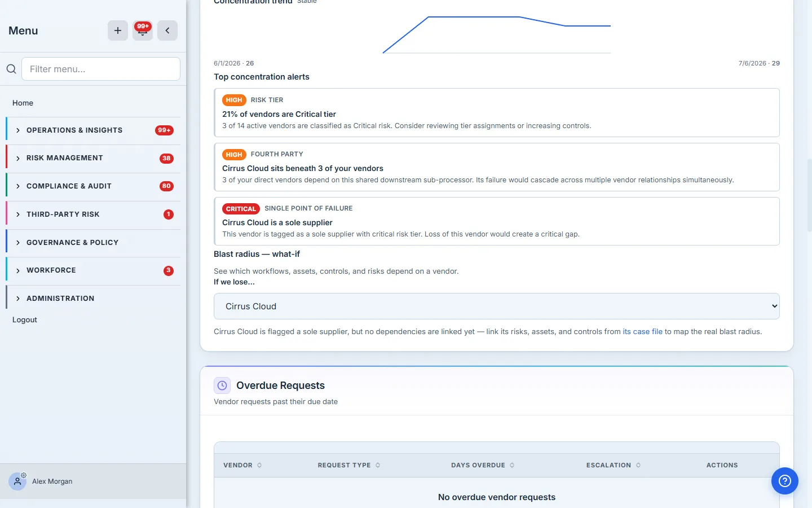
Task: Open the Compliance & Audit menu section
Action: 94,186
